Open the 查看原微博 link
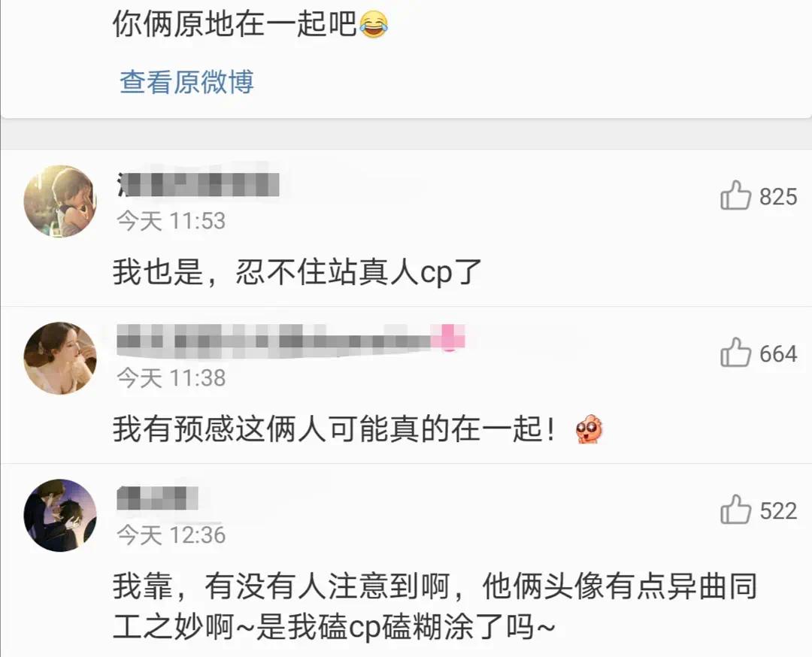The image size is (812, 657). [x=187, y=83]
